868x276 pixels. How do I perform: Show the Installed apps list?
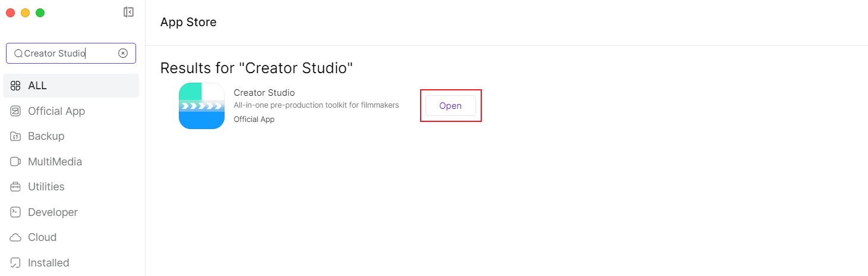(48, 263)
